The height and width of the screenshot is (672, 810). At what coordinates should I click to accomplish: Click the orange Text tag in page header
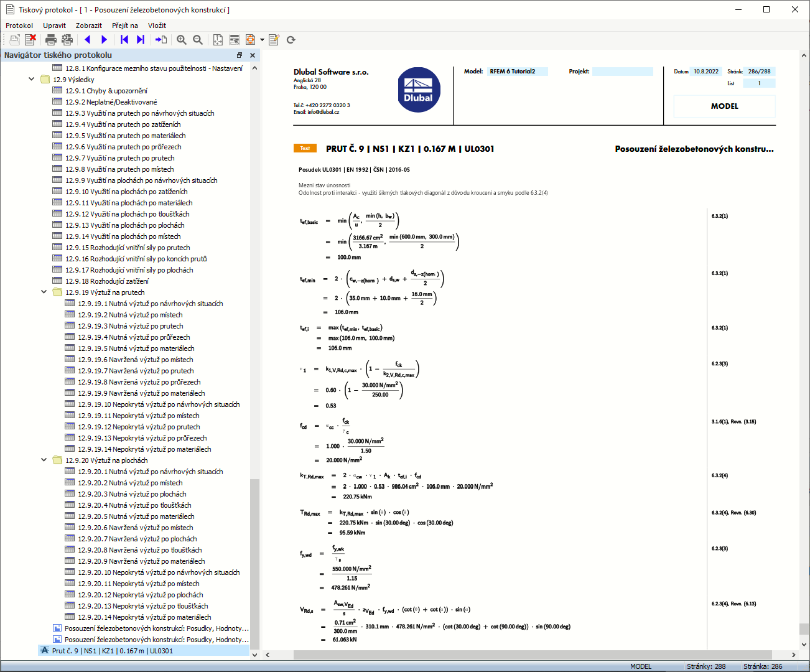pos(305,148)
